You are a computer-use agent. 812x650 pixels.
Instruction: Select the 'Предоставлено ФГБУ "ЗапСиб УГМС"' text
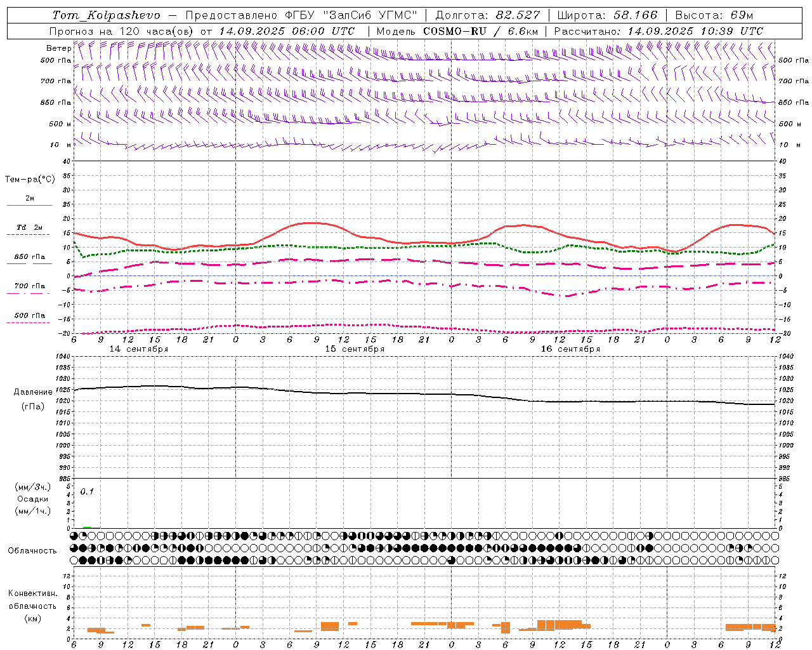tap(301, 15)
